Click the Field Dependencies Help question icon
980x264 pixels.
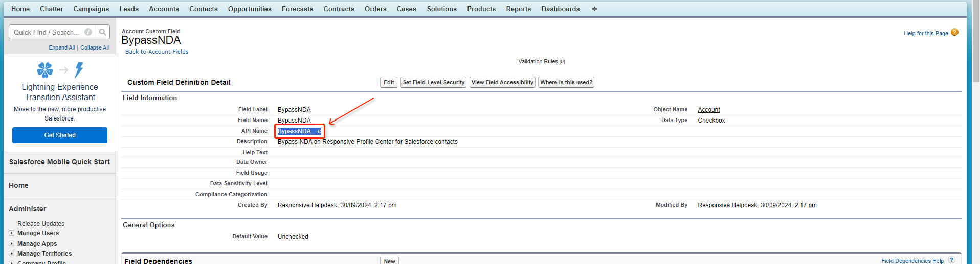[952, 260]
